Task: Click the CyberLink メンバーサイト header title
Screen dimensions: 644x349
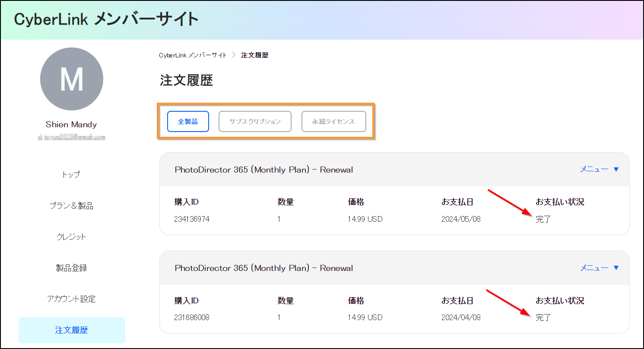Action: [106, 19]
